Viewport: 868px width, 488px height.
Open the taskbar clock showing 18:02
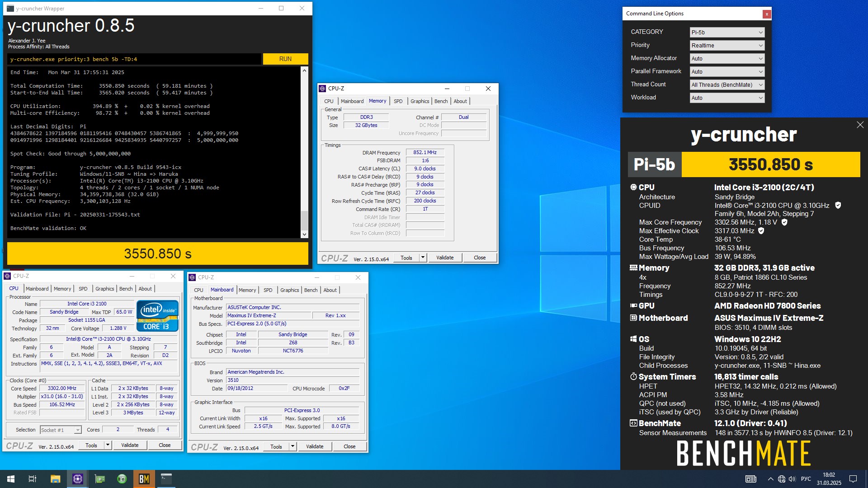pyautogui.click(x=829, y=479)
